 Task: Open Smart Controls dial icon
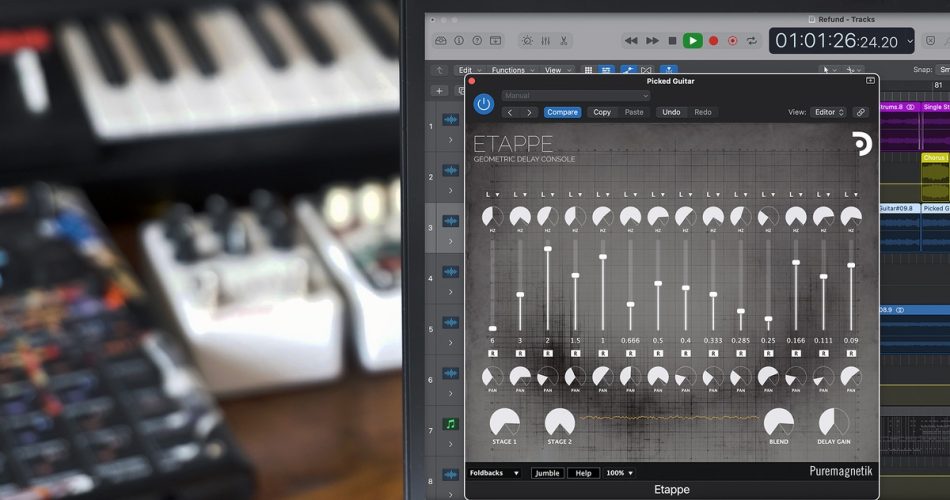[x=527, y=41]
